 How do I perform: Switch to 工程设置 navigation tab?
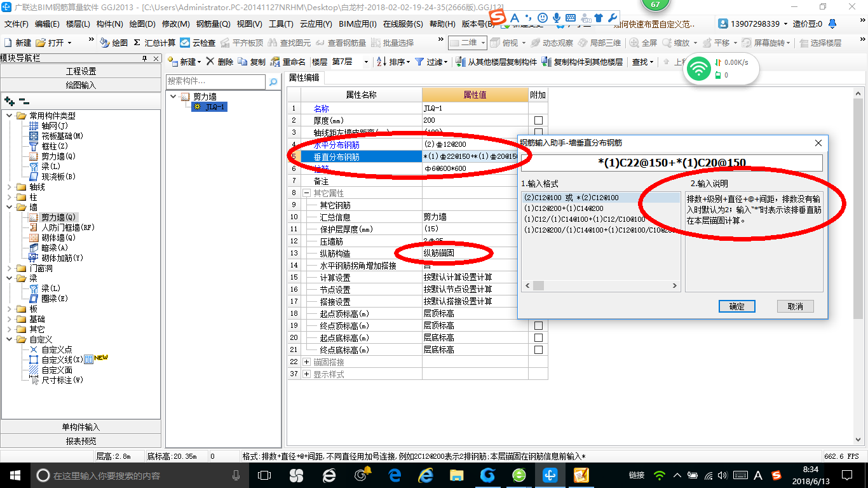tap(81, 71)
